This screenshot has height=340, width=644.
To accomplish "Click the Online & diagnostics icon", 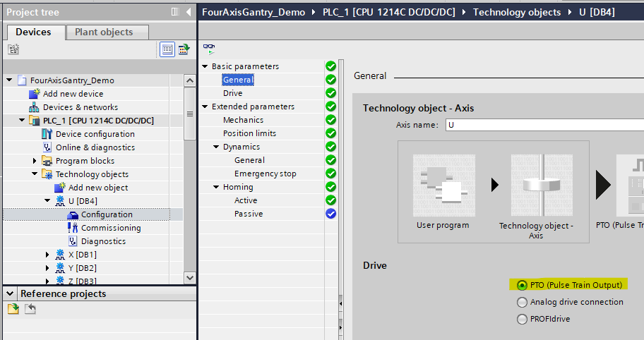I will (47, 147).
